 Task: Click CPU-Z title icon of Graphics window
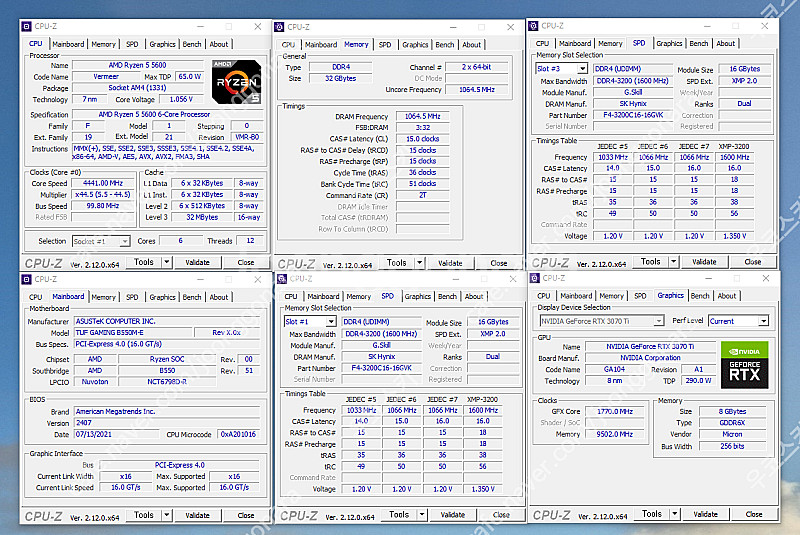535,278
